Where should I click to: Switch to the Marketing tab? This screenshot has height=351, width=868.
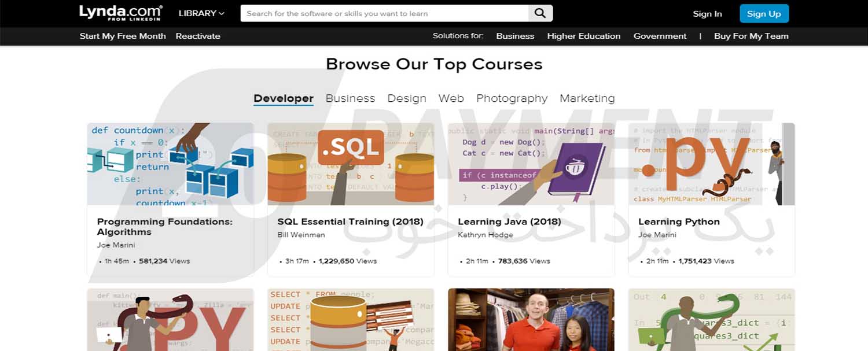(587, 98)
